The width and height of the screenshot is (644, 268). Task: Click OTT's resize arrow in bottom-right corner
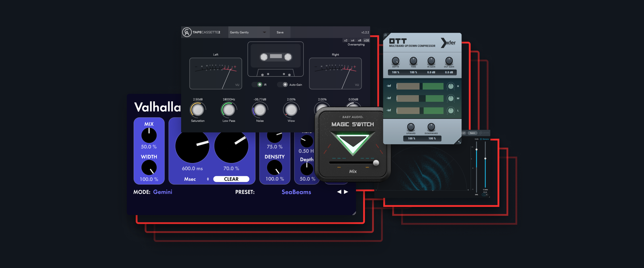460,142
